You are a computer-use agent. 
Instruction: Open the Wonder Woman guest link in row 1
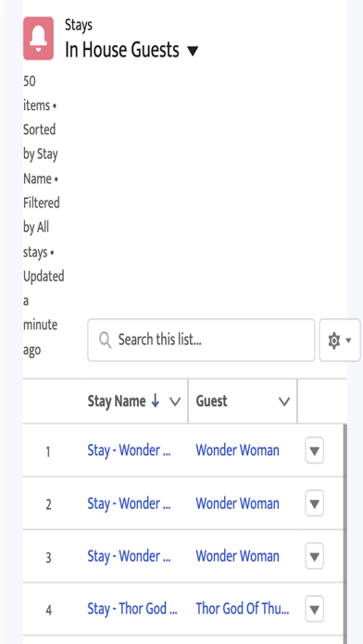pos(238,451)
